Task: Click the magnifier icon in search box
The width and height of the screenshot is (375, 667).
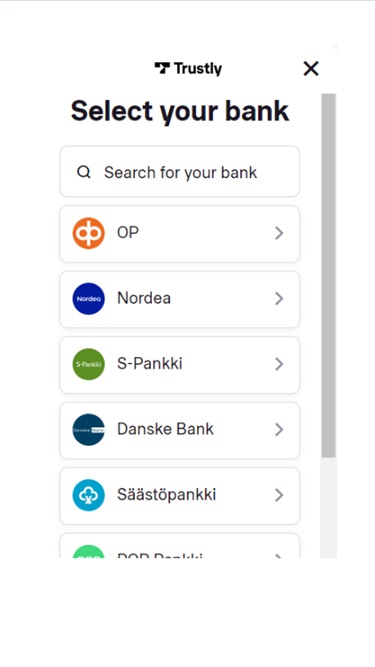Action: tap(84, 172)
